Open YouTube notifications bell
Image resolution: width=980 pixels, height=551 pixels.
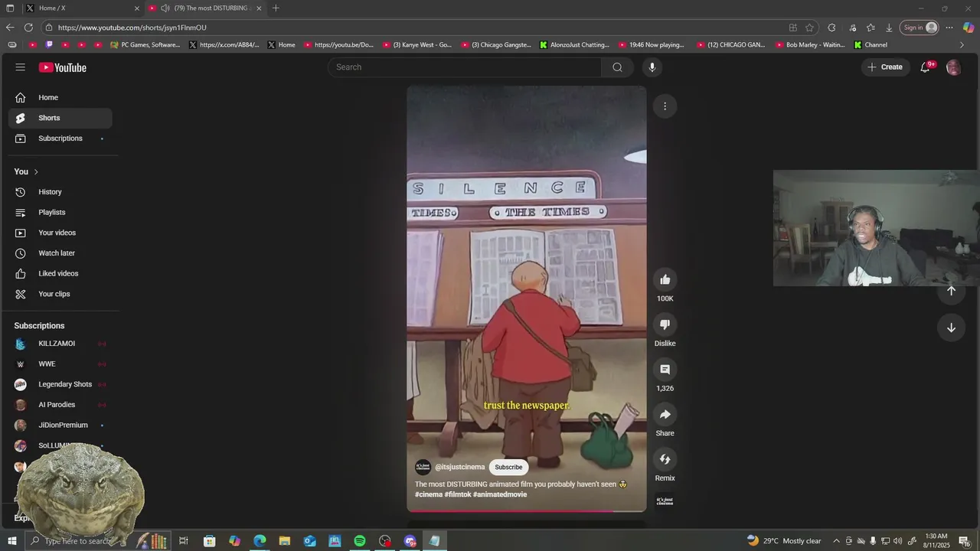(925, 67)
